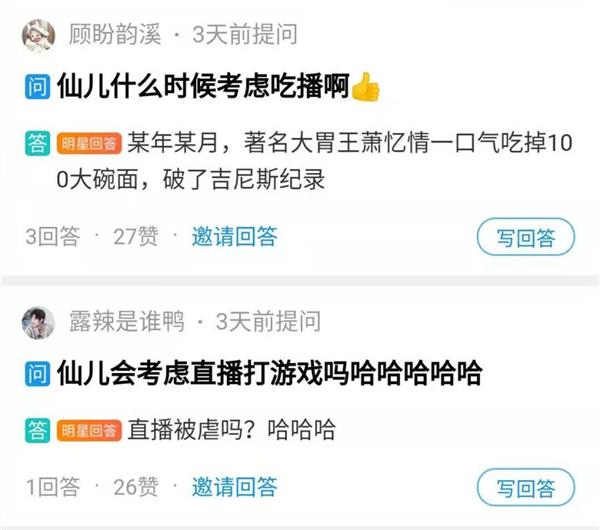The width and height of the screenshot is (600, 530).
Task: Tap the 26赞 likes count
Action: (135, 487)
